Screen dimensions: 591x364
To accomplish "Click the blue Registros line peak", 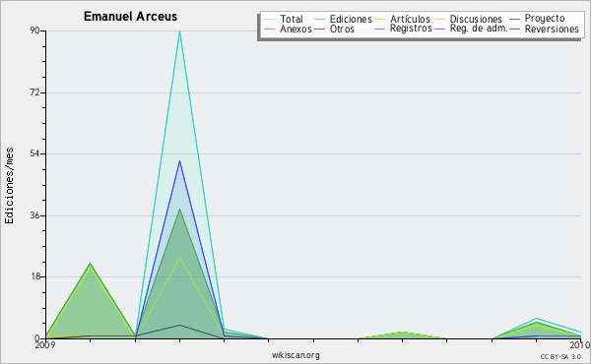I will click(180, 161).
